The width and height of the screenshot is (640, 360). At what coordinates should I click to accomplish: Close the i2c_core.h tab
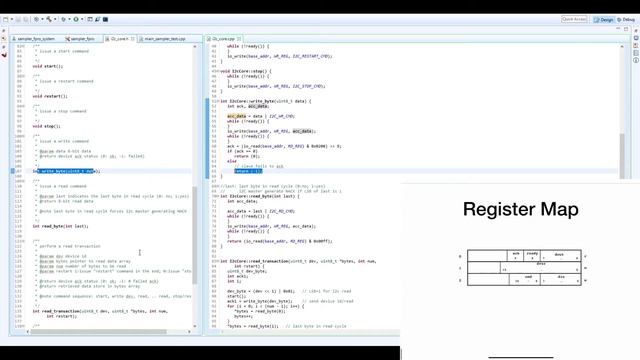[133, 39]
